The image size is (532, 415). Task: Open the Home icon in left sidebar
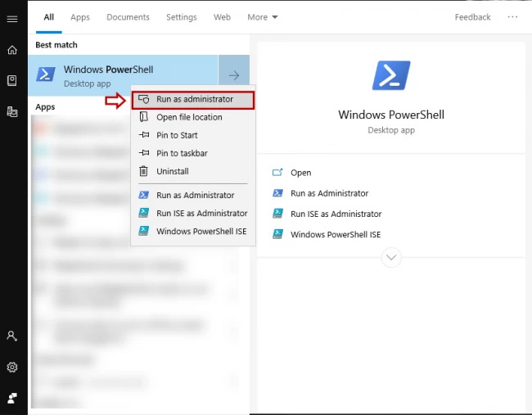[x=12, y=50]
